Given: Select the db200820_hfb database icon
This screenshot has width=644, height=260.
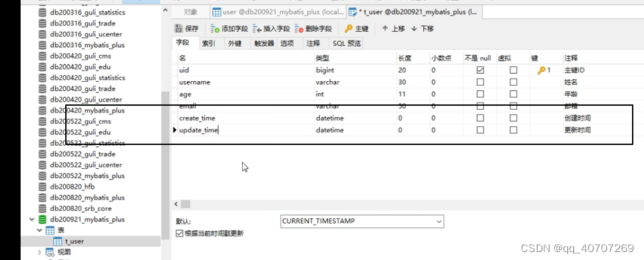Looking at the screenshot, I should click(x=43, y=186).
